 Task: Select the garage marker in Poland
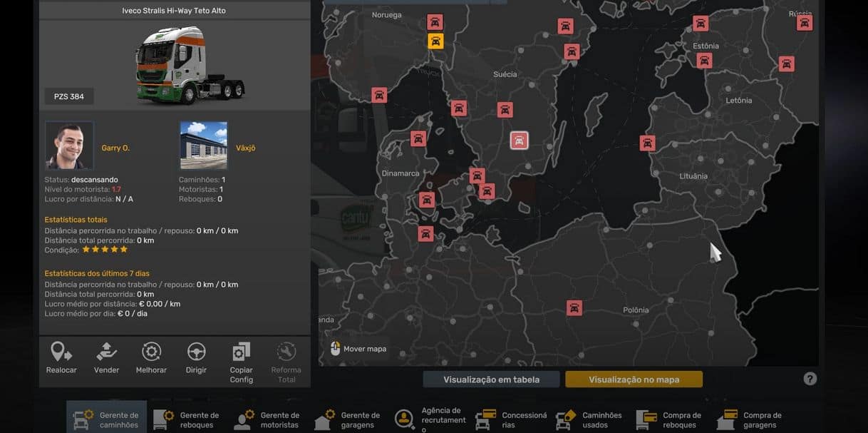pyautogui.click(x=574, y=307)
